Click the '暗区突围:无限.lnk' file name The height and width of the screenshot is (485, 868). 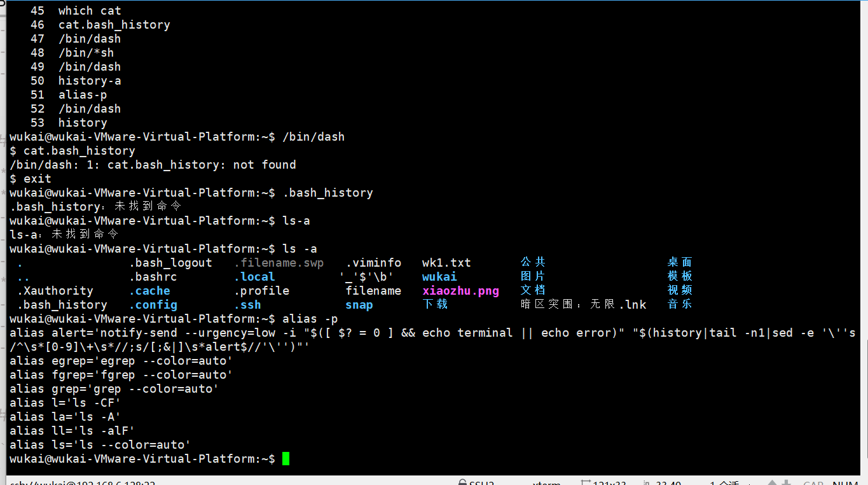coord(583,305)
